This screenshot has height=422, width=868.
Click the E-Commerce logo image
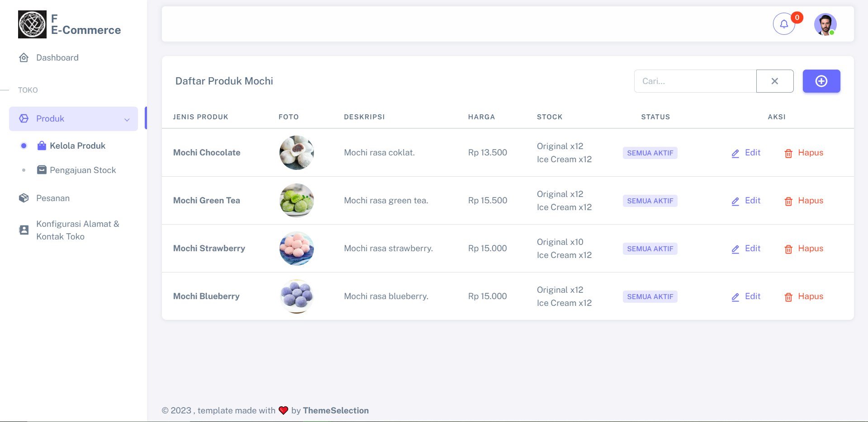click(32, 24)
